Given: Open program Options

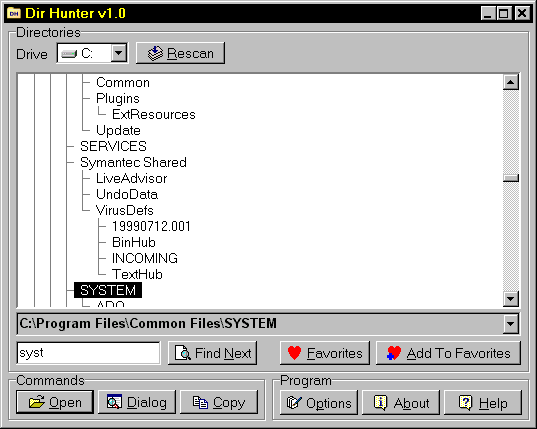Looking at the screenshot, I should tap(319, 403).
